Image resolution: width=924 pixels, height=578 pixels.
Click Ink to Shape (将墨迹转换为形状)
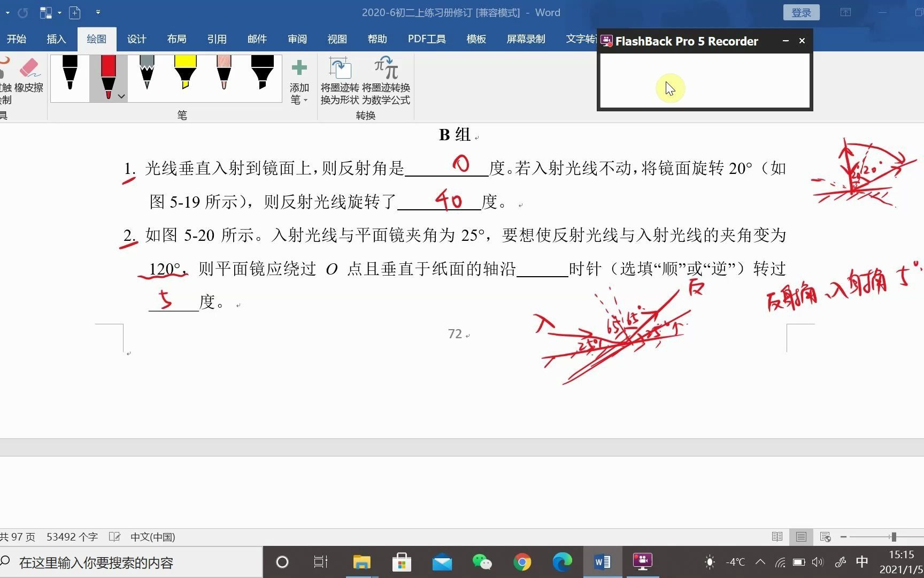click(x=340, y=81)
